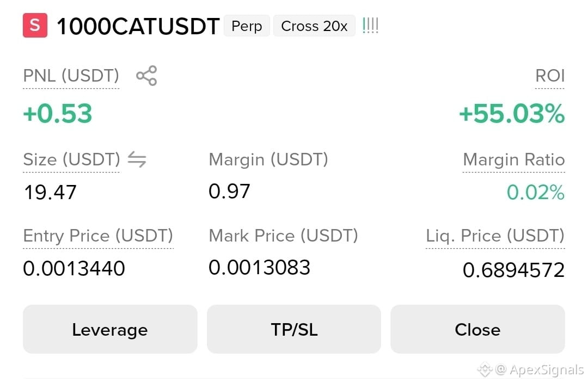Click the +0.53 PNL value
The image size is (588, 383).
point(58,114)
